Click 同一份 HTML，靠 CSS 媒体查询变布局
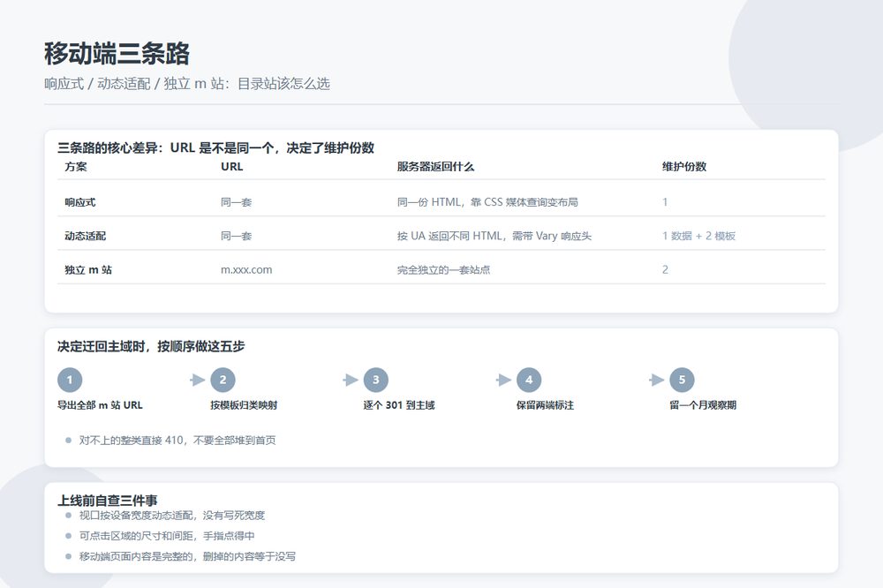883x588 pixels. coord(487,202)
